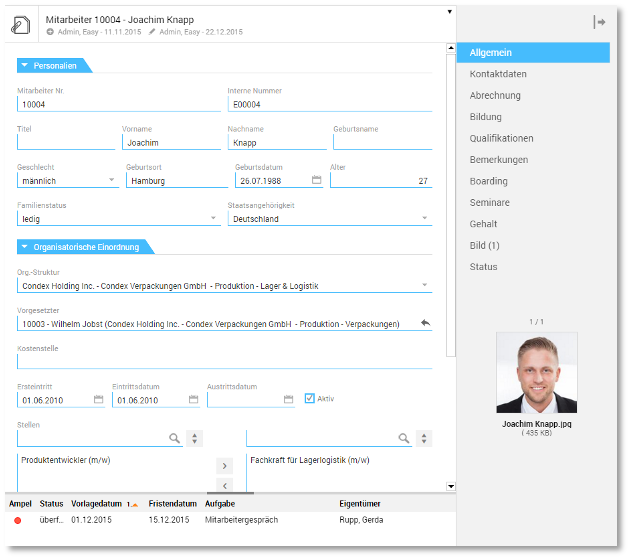Image resolution: width=630 pixels, height=558 pixels.
Task: Click the creation plus icon before Admin, Easy
Action: pyautogui.click(x=50, y=32)
